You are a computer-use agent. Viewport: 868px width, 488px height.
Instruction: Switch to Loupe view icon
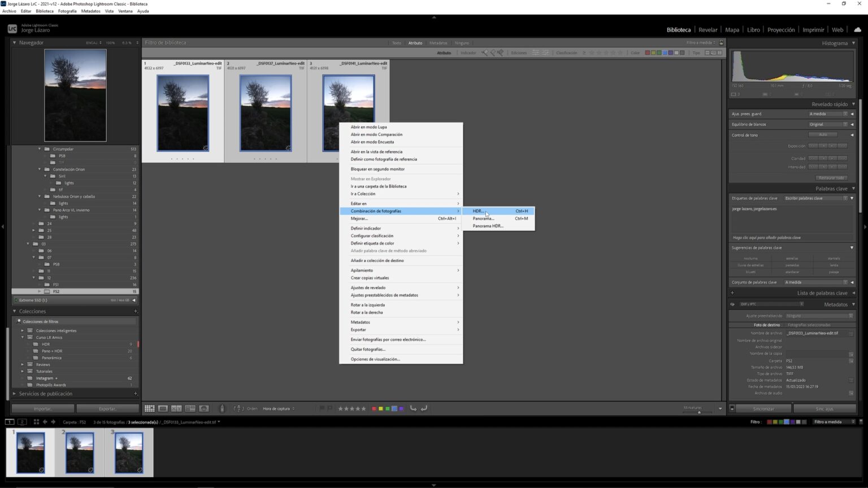163,408
